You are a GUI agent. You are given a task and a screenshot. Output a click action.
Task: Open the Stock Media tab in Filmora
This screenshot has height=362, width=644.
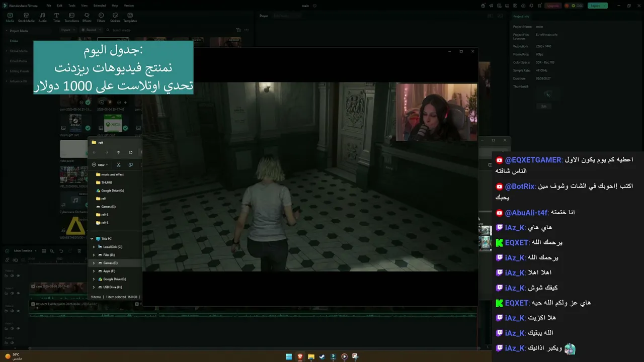coord(26,18)
